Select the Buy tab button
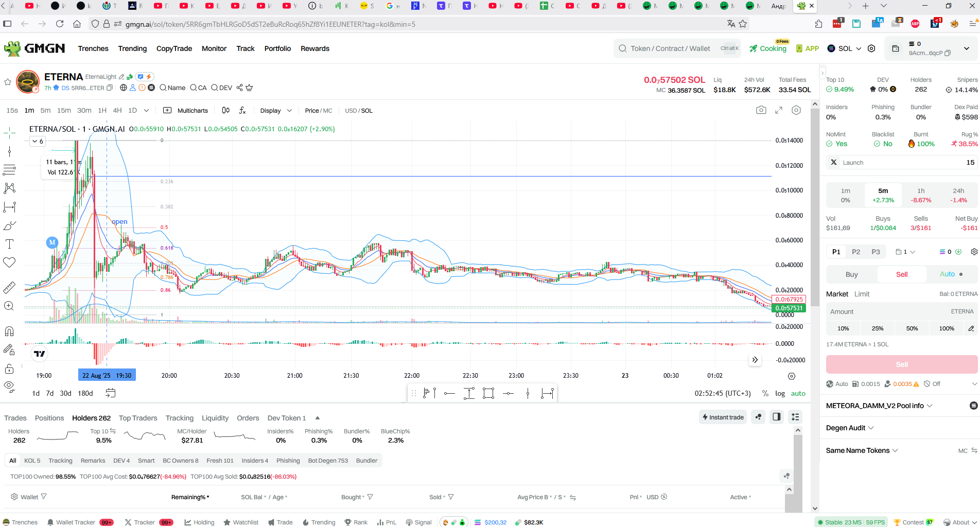Screen dimensions: 980x527 [x=851, y=274]
